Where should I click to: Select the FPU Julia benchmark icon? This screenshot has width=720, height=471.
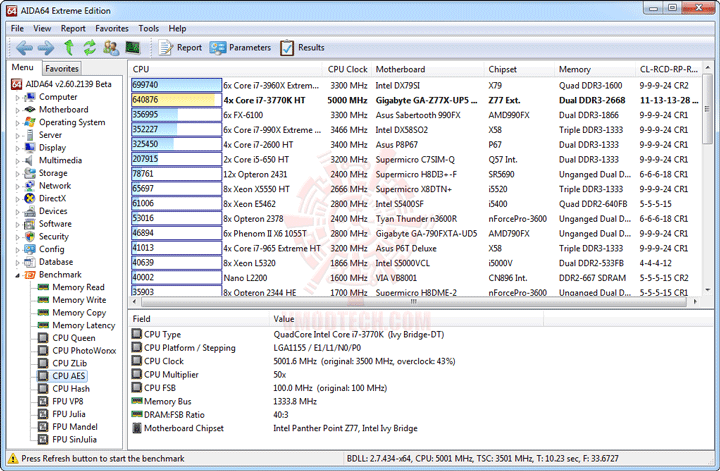(43, 414)
